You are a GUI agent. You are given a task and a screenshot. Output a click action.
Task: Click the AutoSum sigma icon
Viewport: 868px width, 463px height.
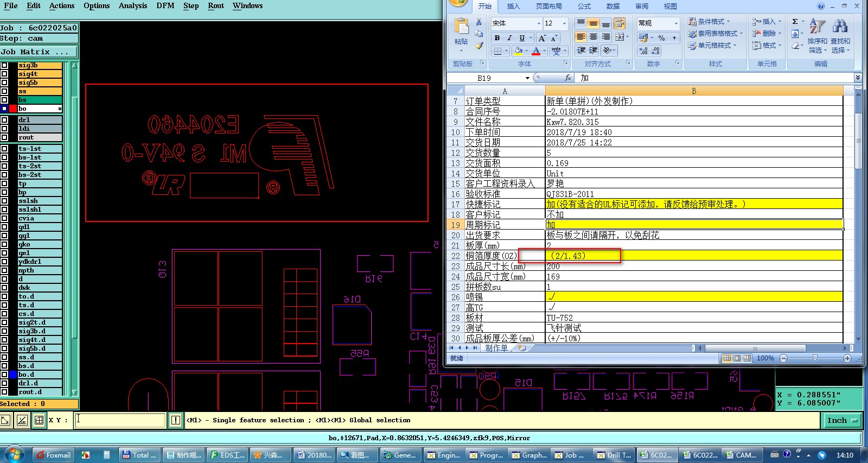click(x=795, y=22)
